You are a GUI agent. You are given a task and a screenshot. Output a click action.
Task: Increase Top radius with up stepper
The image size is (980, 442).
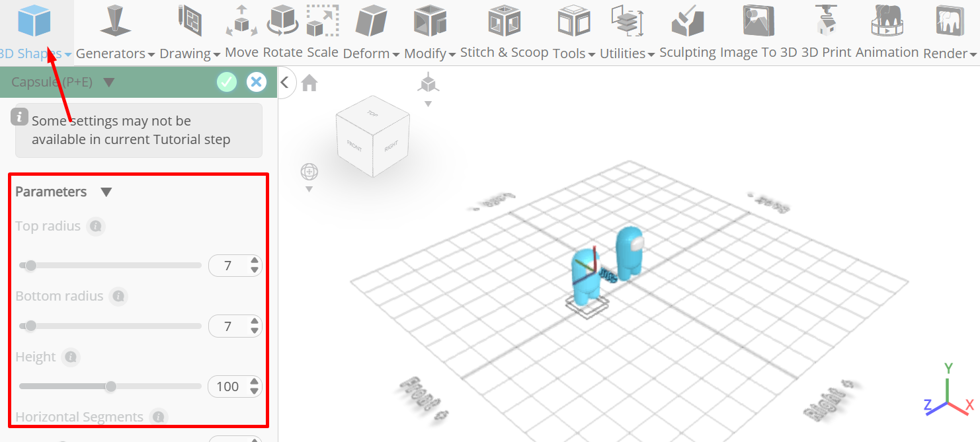click(255, 261)
